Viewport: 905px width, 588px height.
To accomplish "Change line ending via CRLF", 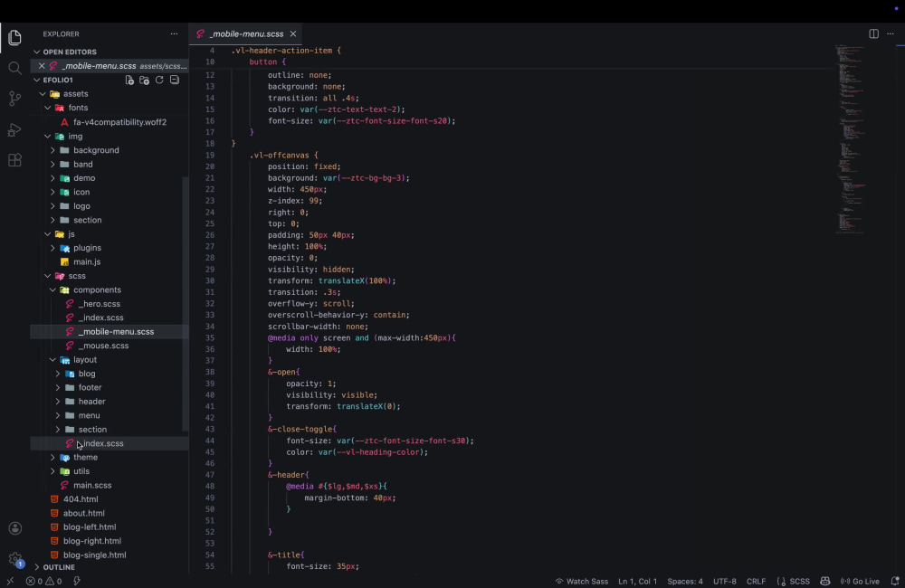I will [756, 581].
